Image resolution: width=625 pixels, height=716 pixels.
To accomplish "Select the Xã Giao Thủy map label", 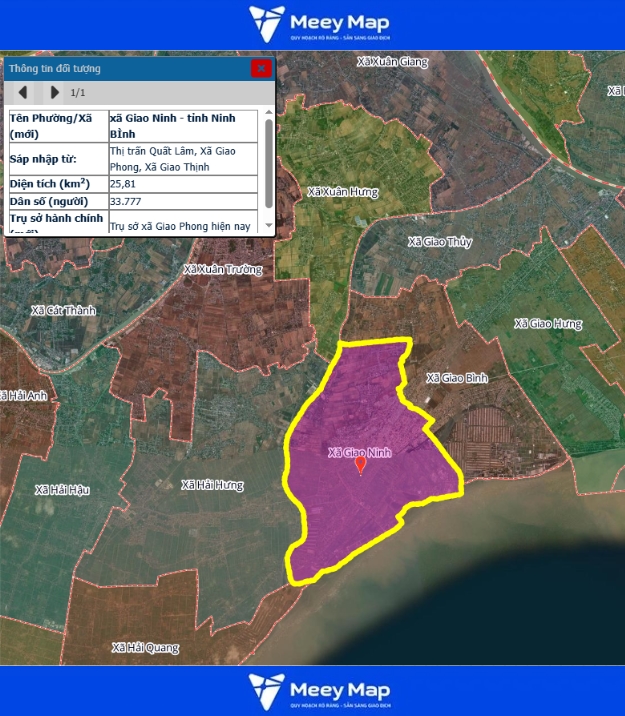I will [x=440, y=242].
